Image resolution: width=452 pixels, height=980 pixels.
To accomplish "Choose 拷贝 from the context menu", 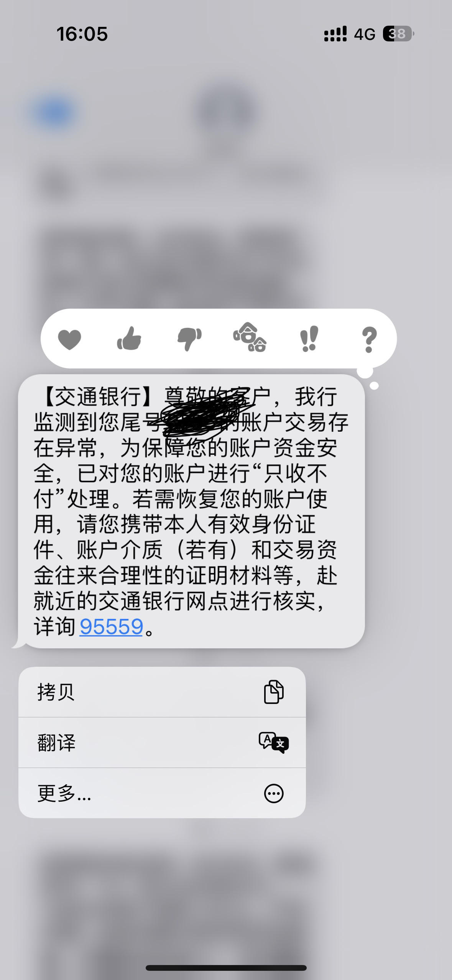I will click(162, 692).
